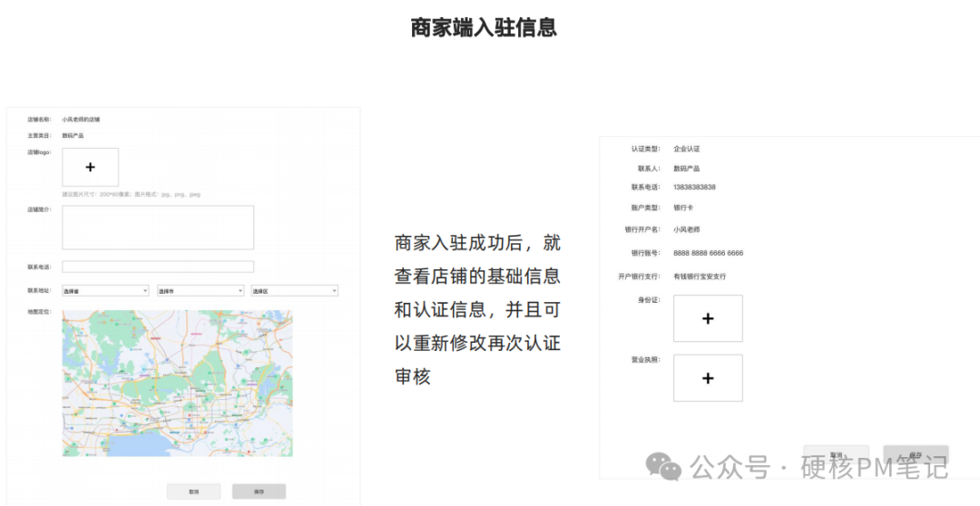The image size is (980, 506).
Task: Click inside the 店铺简介 text area
Action: 158,228
